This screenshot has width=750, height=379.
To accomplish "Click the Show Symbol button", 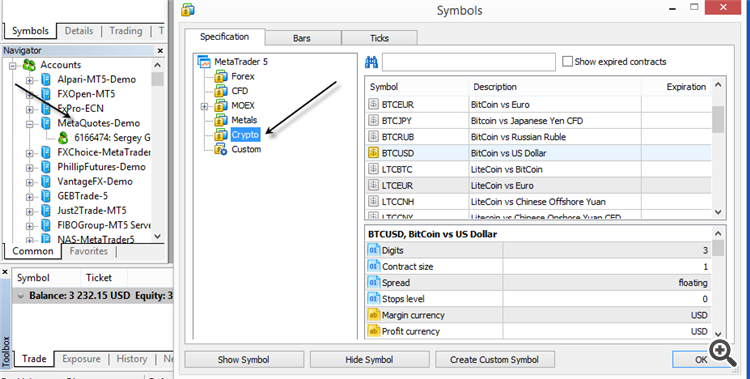I will 244,359.
